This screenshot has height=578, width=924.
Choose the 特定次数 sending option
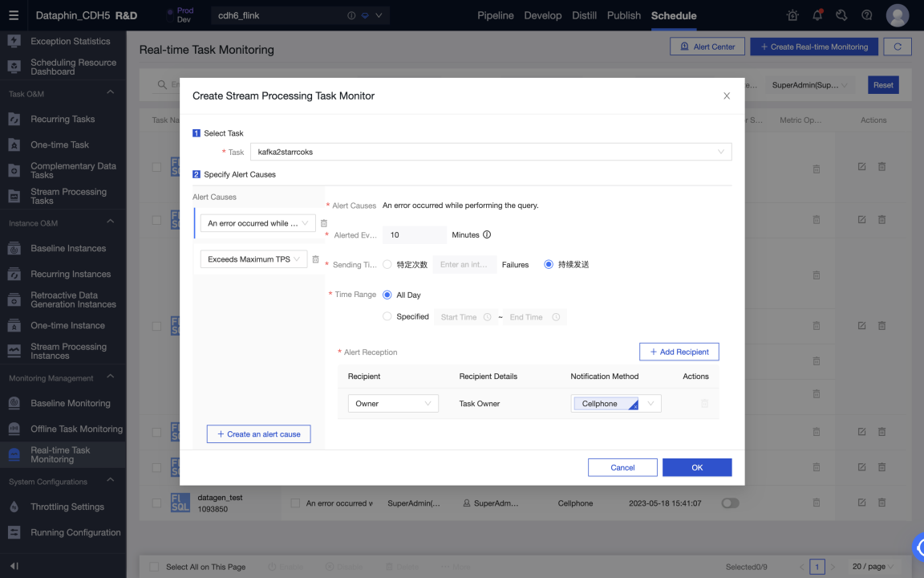(387, 263)
